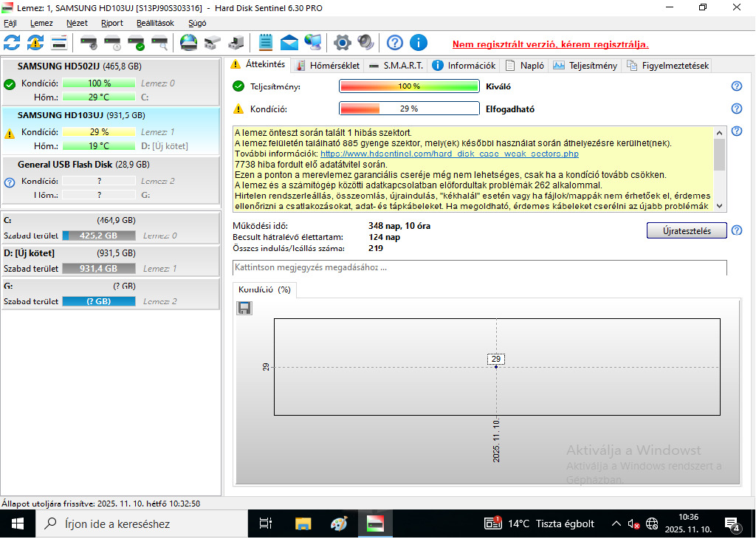This screenshot has width=756, height=539.
Task: Click the disk list panel icon
Action: coord(59,43)
